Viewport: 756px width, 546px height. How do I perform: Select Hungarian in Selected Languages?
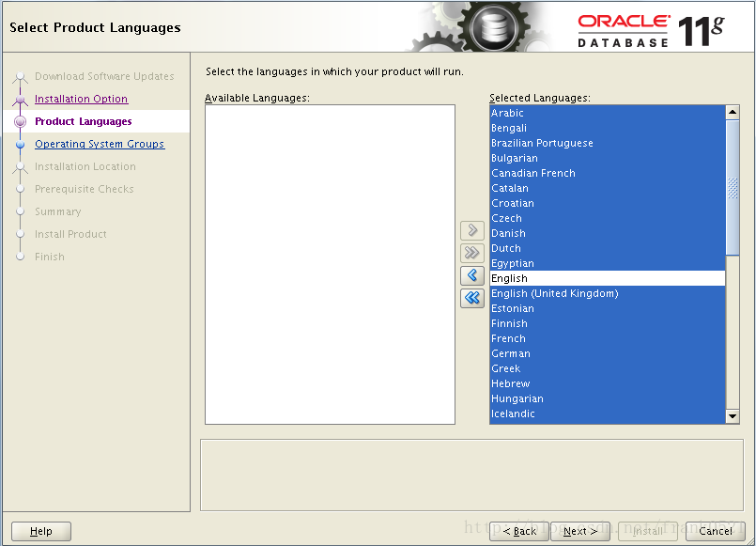coord(608,398)
